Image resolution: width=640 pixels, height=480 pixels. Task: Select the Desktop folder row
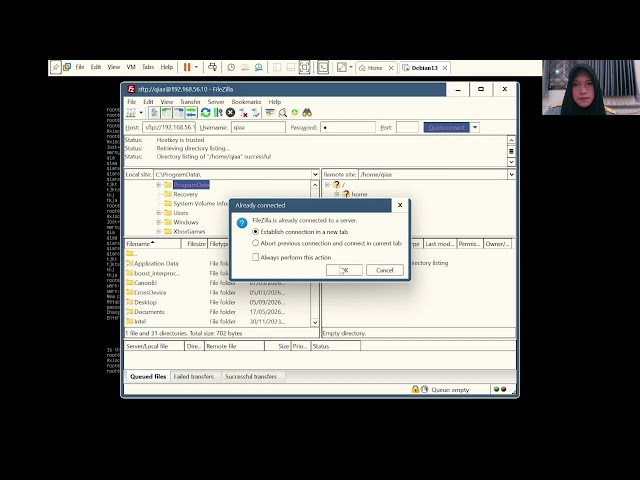(216, 302)
